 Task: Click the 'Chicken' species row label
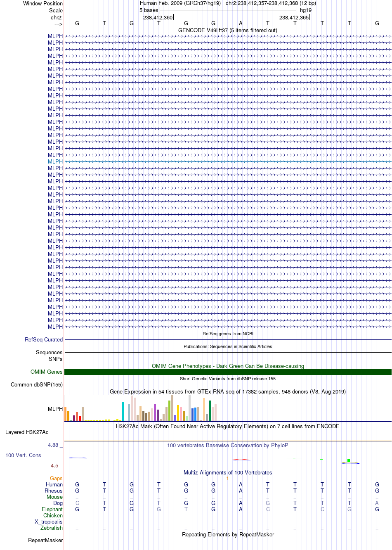[53, 515]
